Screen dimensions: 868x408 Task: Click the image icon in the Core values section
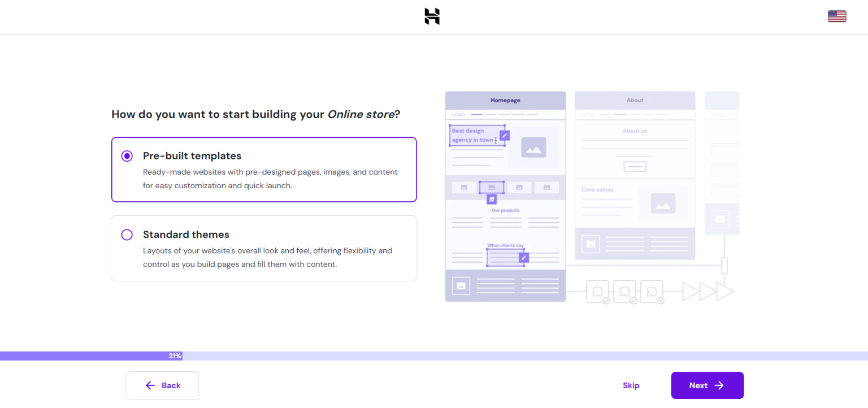pyautogui.click(x=664, y=203)
